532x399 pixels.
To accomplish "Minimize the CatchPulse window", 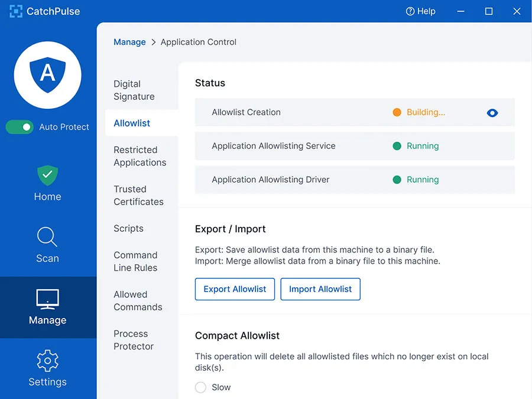I will click(x=460, y=11).
